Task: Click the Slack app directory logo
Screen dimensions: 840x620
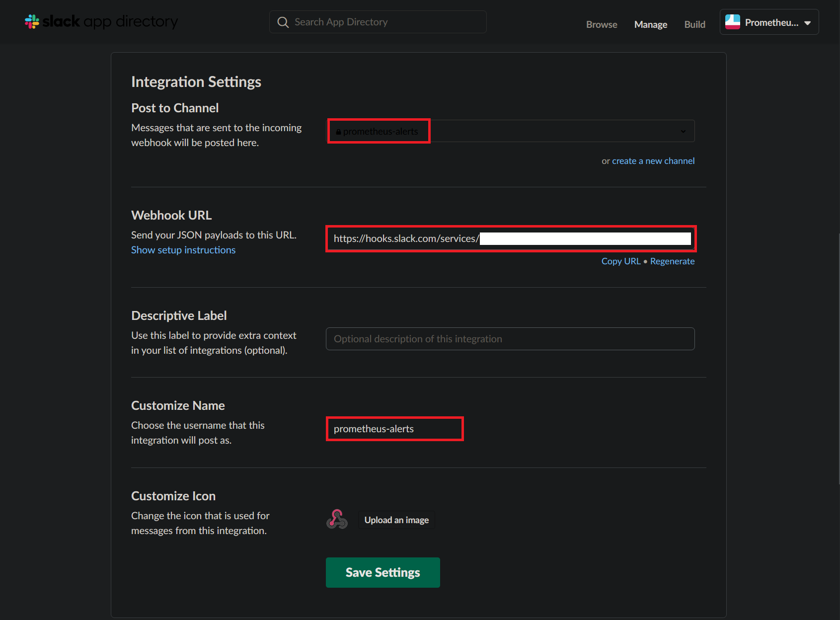Action: coord(101,21)
